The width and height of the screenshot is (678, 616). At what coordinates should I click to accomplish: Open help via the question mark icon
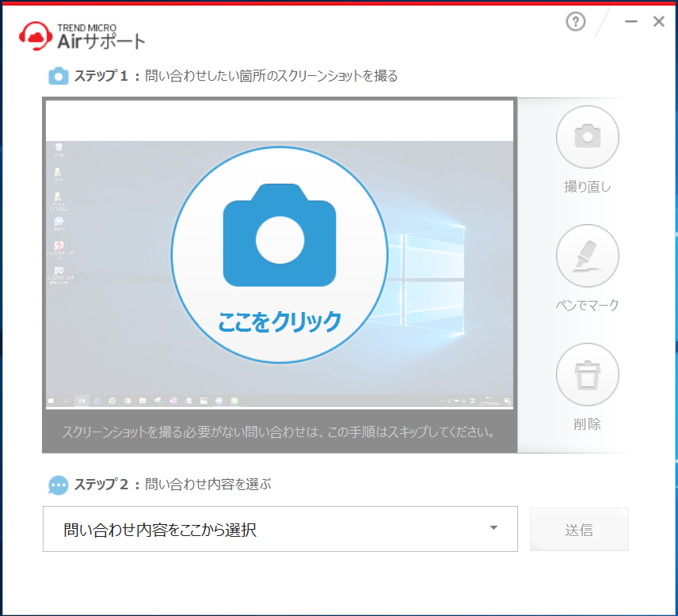(575, 22)
